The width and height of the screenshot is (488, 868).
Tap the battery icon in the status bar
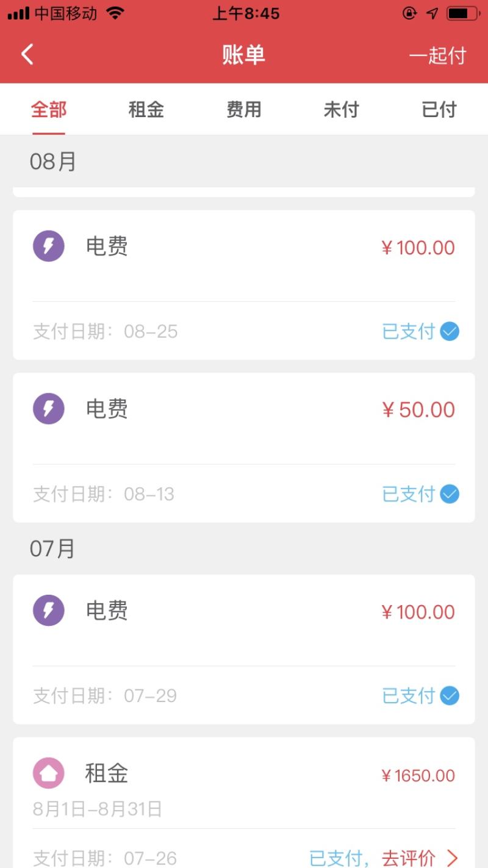click(x=463, y=13)
